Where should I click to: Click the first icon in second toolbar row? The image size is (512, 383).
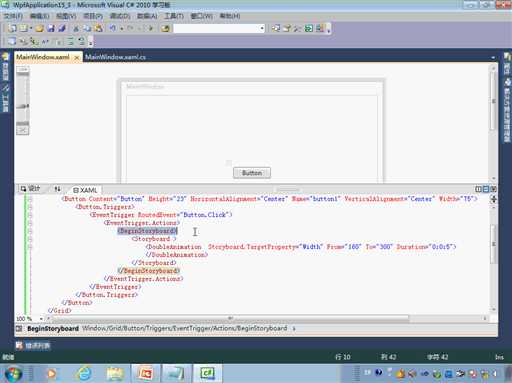point(12,41)
